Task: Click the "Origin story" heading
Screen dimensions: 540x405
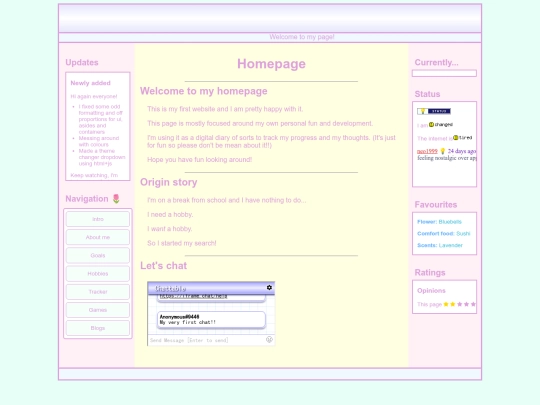Action: 168,182
